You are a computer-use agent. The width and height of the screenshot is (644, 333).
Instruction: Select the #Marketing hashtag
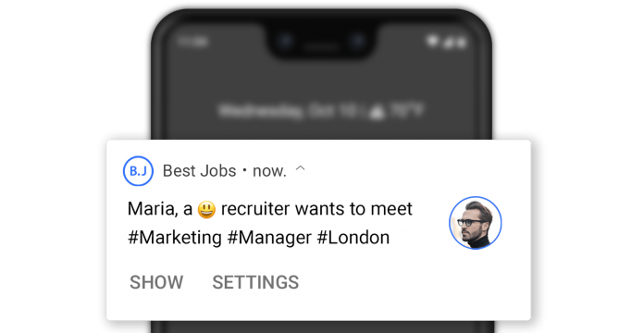[175, 238]
